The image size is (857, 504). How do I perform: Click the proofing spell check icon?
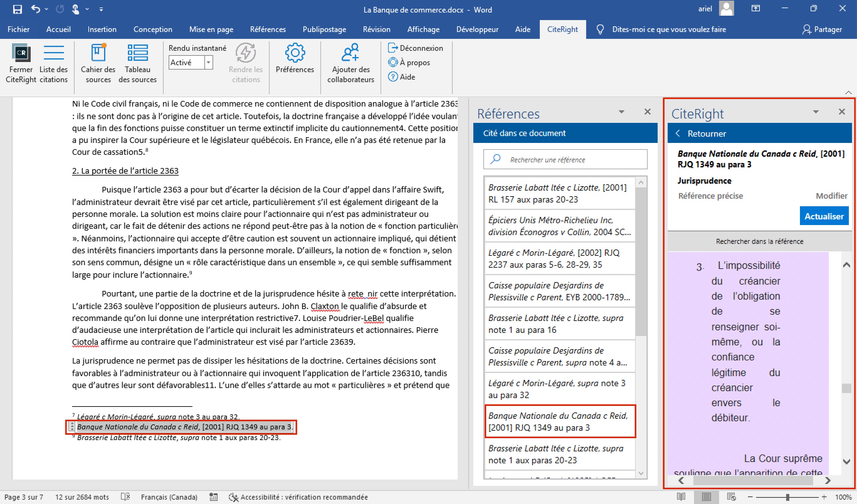[125, 497]
